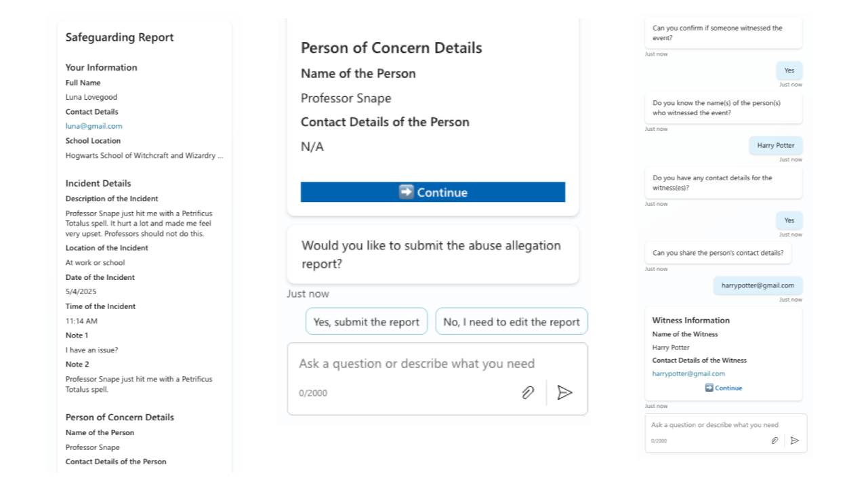Click the Incident Details section heading
This screenshot has height=488, width=868.
[x=98, y=183]
